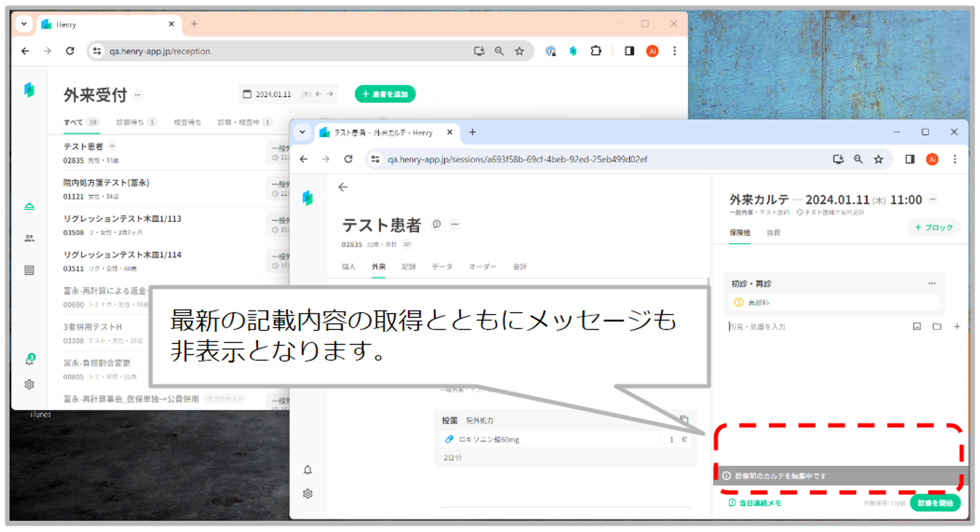
Task: Click the folder icon beside the note field
Action: pos(937,327)
